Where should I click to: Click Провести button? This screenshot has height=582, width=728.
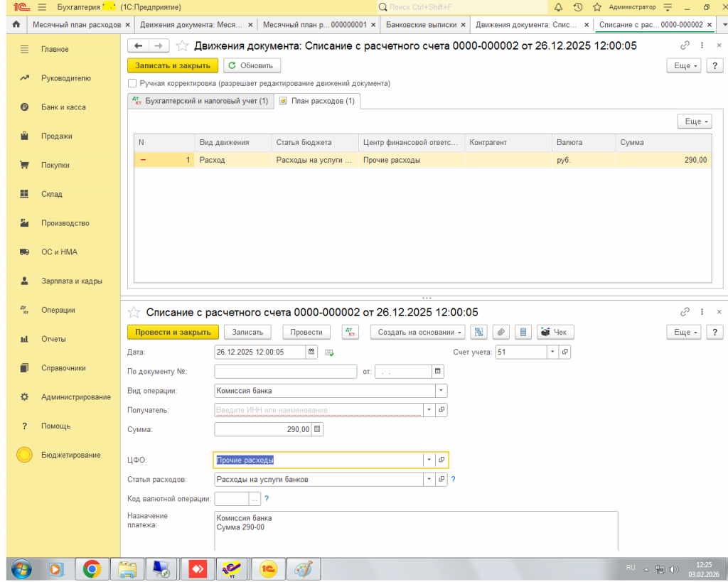(306, 332)
